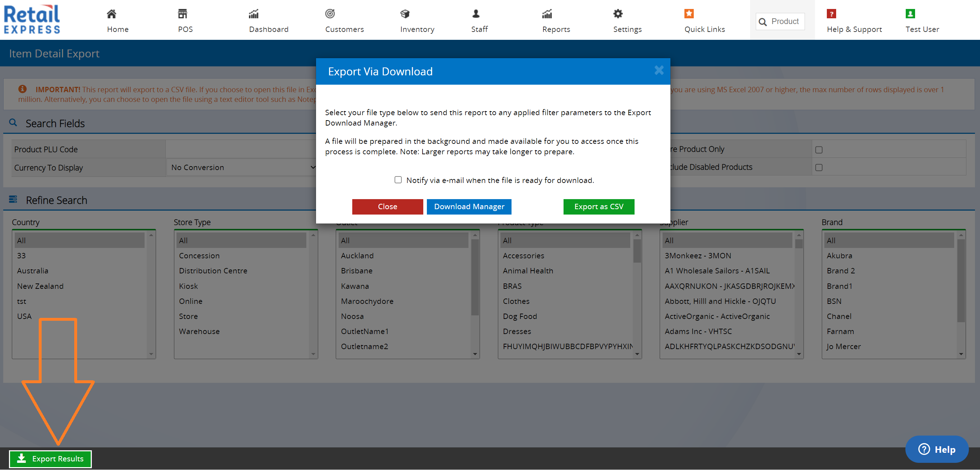Select Concession in Store Type list
This screenshot has width=980, height=470.
coord(241,256)
